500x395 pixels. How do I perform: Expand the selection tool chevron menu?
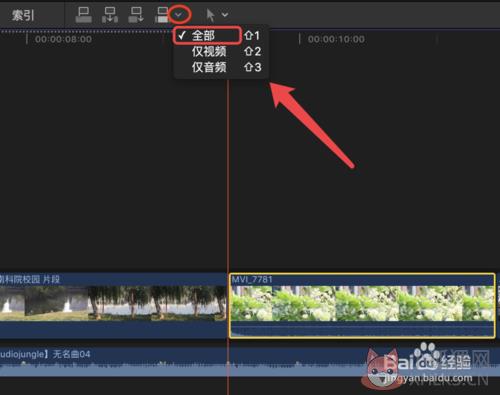pos(225,15)
